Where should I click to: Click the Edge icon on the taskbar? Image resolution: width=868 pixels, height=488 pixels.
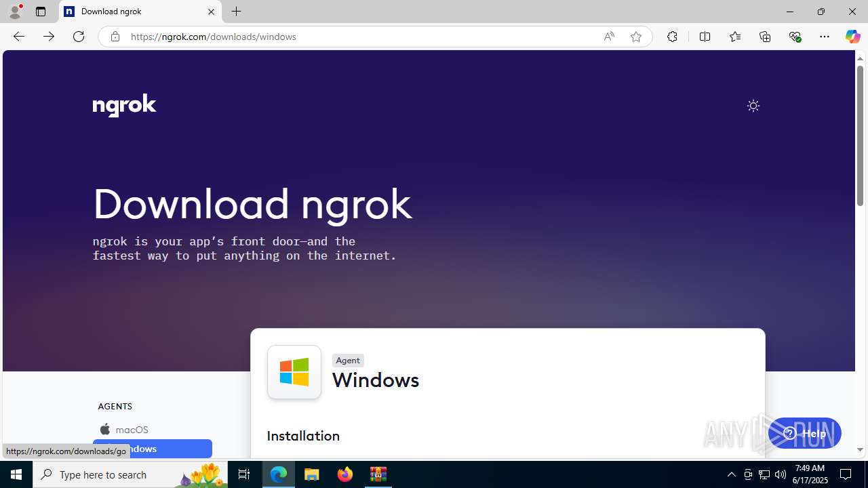[279, 474]
